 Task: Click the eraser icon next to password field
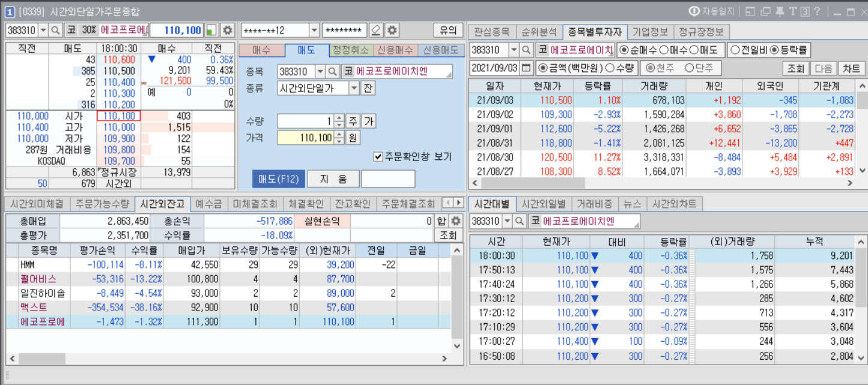376,30
